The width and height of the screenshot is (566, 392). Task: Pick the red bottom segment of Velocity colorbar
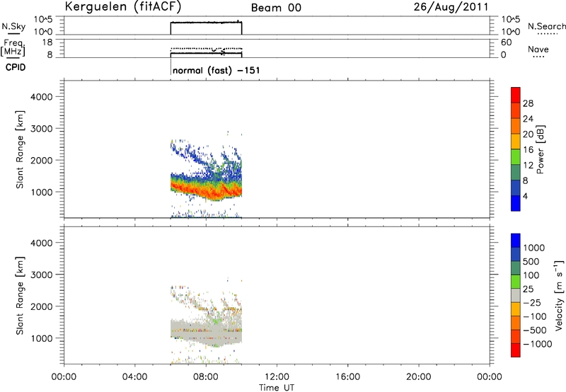(516, 350)
